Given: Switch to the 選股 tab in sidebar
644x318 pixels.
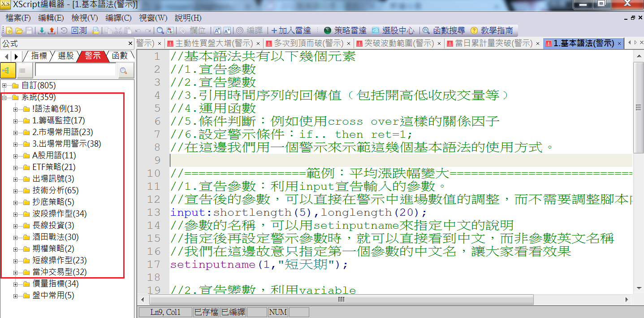Looking at the screenshot, I should [x=66, y=56].
